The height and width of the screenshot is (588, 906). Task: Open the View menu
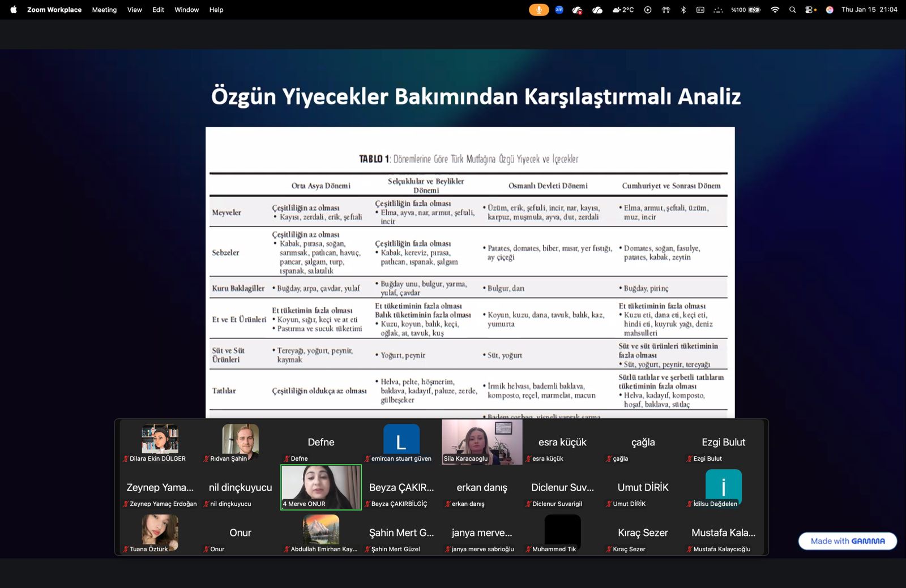tap(134, 10)
